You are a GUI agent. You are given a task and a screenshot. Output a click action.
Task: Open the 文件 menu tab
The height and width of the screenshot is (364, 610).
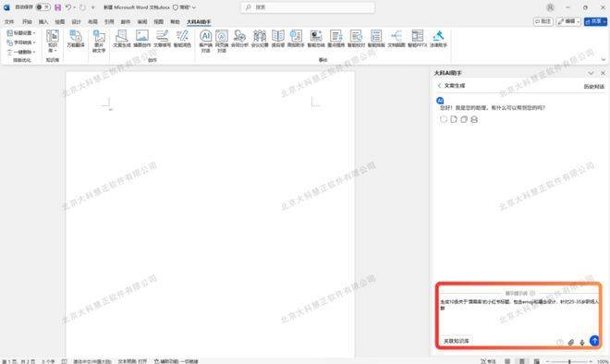[x=9, y=22]
